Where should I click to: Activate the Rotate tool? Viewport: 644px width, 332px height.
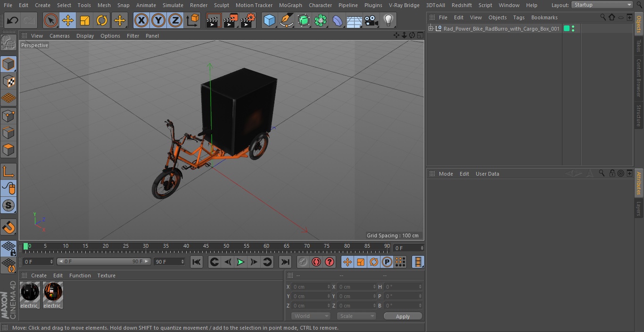102,21
